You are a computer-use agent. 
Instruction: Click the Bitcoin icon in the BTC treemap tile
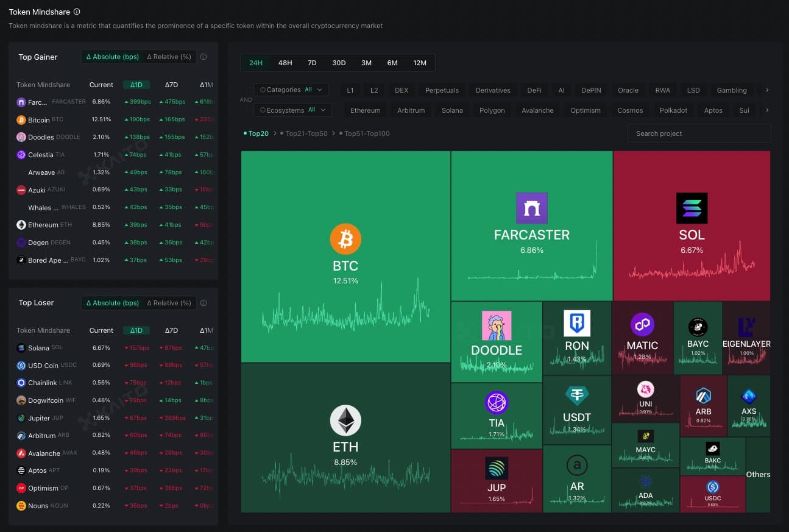(345, 239)
